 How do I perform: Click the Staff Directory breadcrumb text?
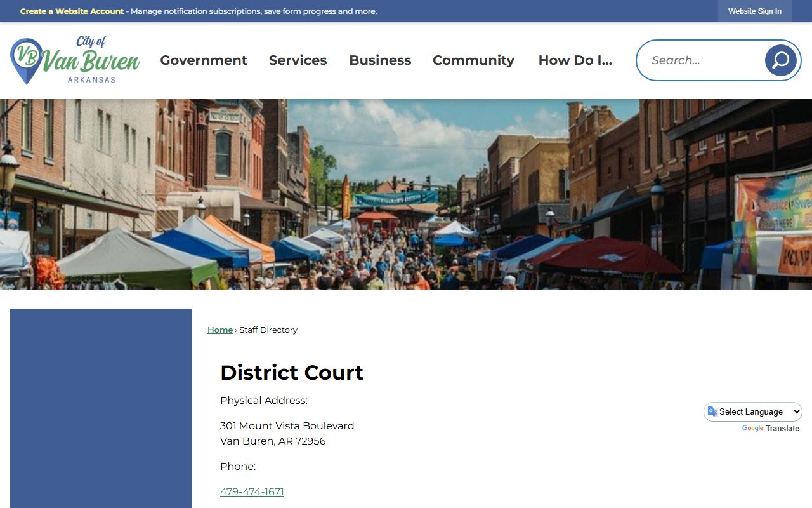click(268, 330)
